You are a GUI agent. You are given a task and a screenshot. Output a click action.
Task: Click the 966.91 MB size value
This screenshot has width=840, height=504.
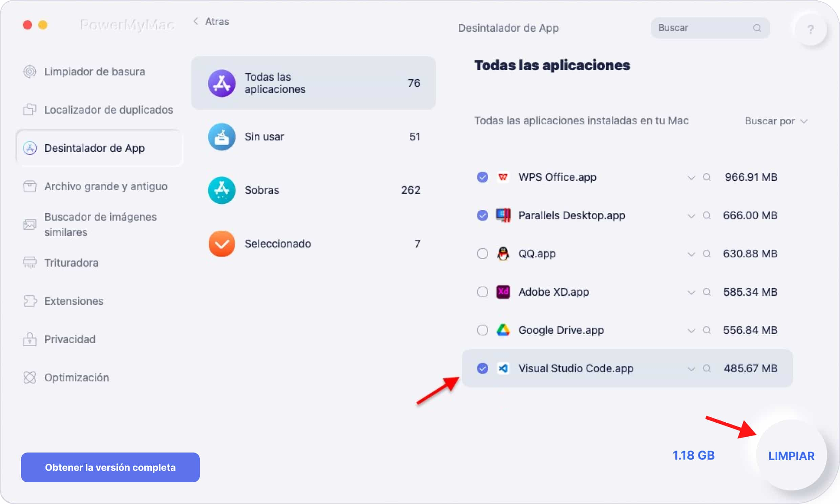(x=751, y=177)
